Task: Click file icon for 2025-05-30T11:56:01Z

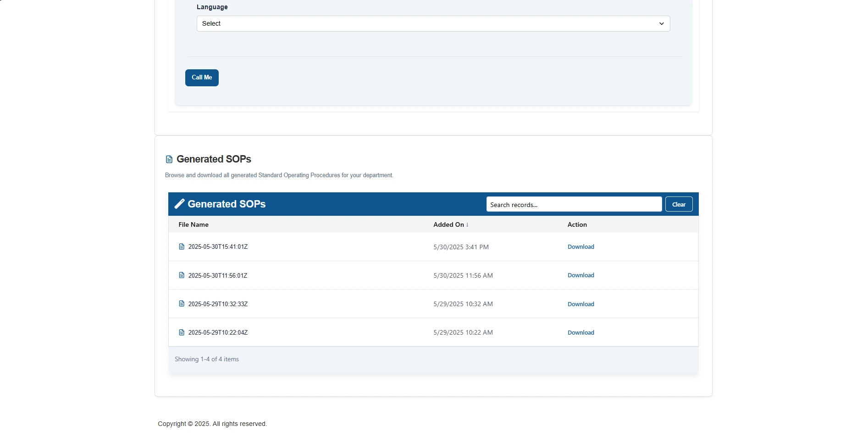Action: click(x=182, y=275)
